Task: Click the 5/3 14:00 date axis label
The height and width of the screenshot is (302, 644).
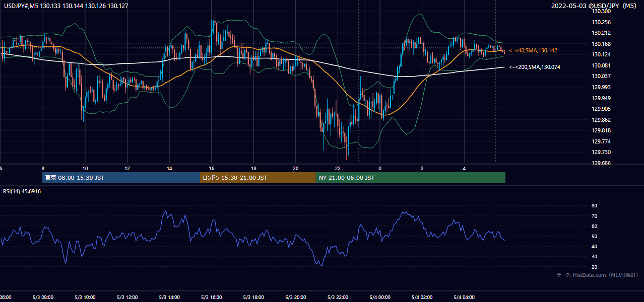Action: click(x=169, y=297)
